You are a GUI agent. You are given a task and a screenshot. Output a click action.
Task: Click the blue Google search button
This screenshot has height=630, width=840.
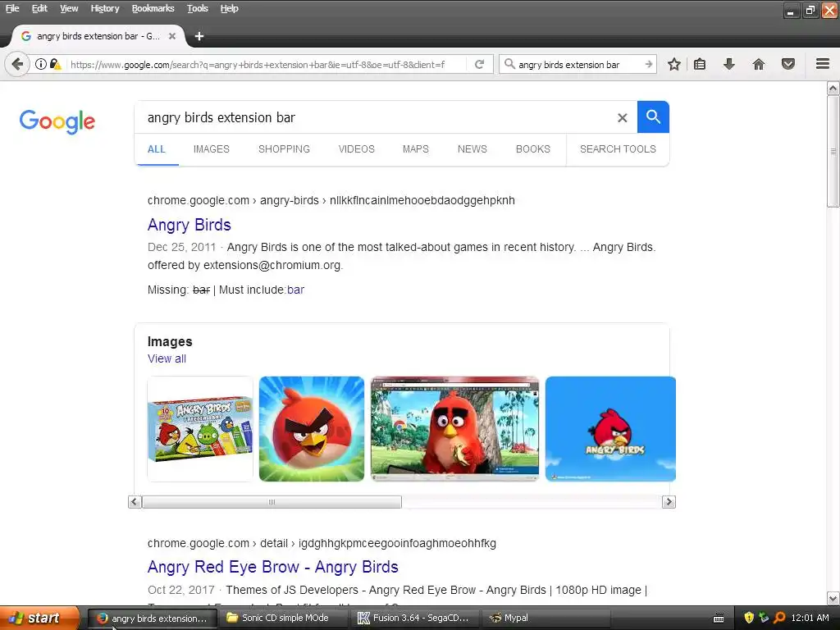(x=653, y=116)
